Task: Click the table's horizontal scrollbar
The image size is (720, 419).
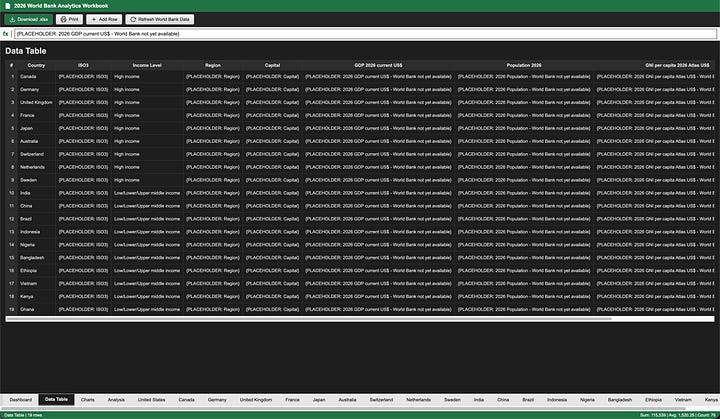Action: 309,318
